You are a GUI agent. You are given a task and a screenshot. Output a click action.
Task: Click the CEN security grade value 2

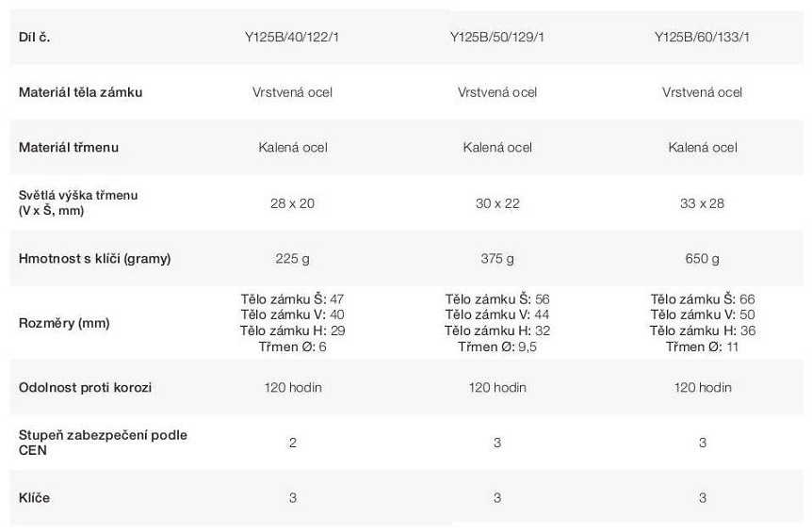tap(292, 442)
